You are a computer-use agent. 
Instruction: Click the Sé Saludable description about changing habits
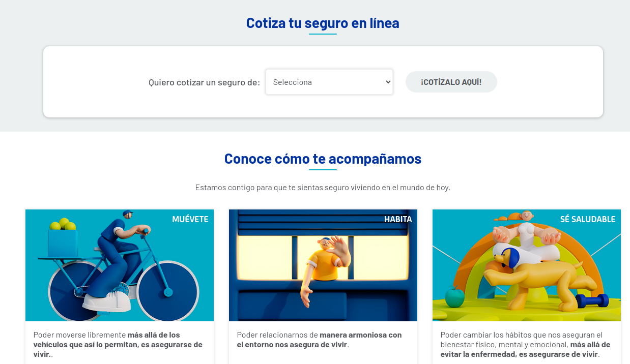click(x=527, y=344)
